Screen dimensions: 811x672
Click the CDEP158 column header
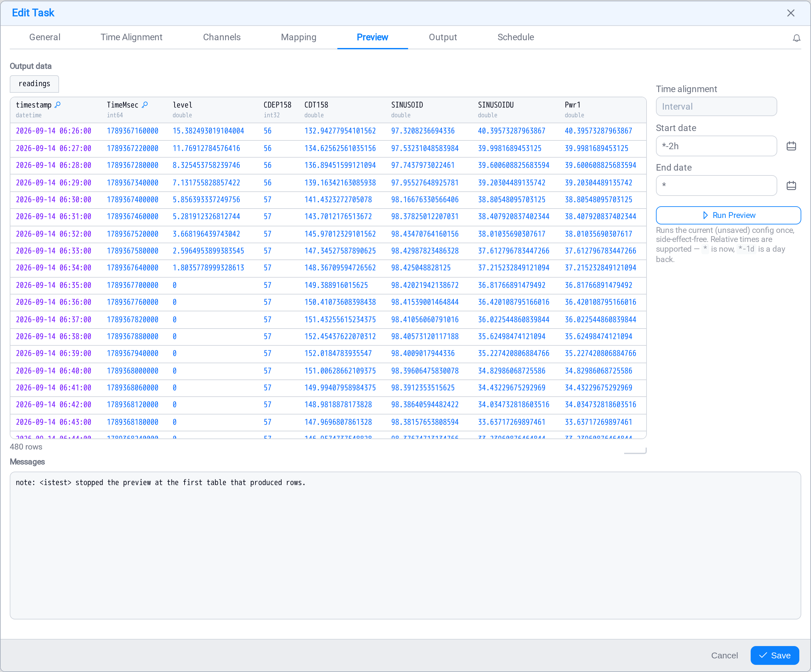[x=277, y=105]
